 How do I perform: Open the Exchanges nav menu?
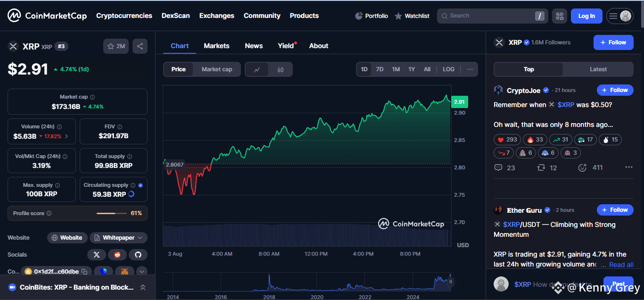[217, 16]
